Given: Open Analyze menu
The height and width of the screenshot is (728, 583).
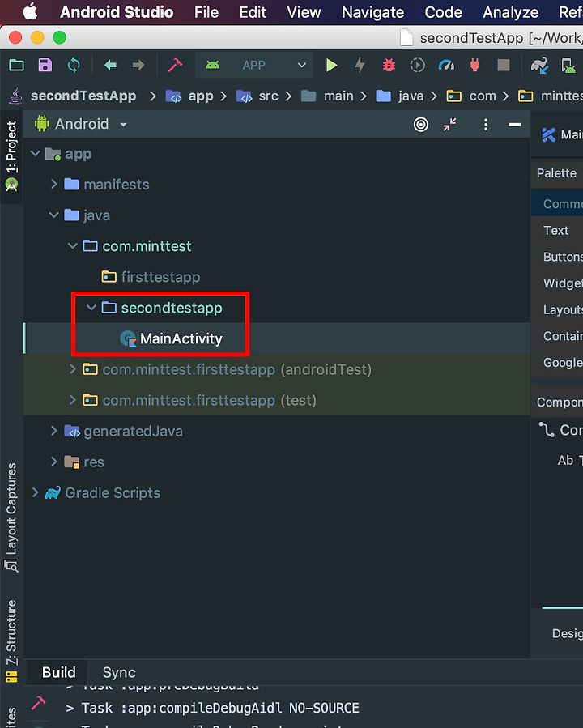Looking at the screenshot, I should pyautogui.click(x=511, y=12).
